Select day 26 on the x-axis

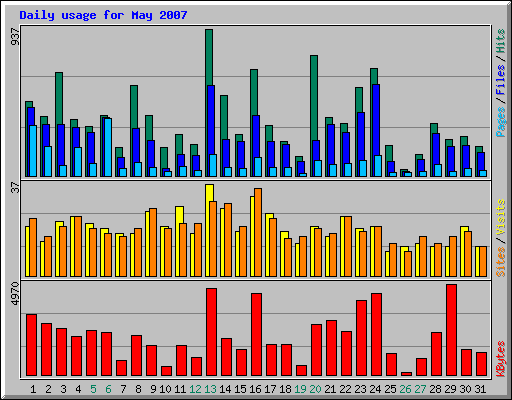[405, 389]
